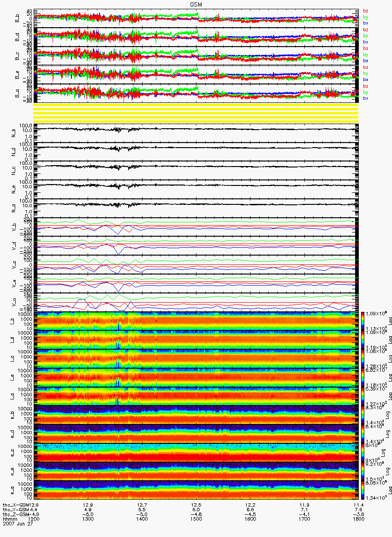This screenshot has height=537, width=392.
Task: Select the B_d axis label
Action: (x=17, y=37)
